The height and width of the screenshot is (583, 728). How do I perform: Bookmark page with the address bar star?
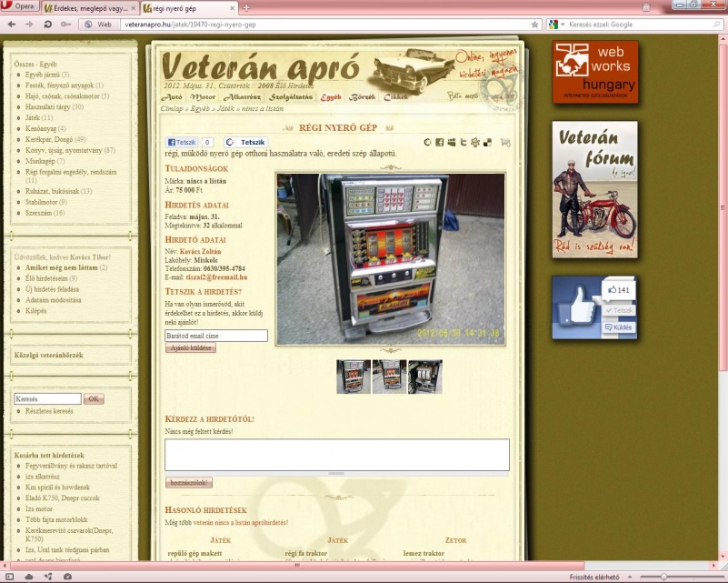(x=534, y=24)
